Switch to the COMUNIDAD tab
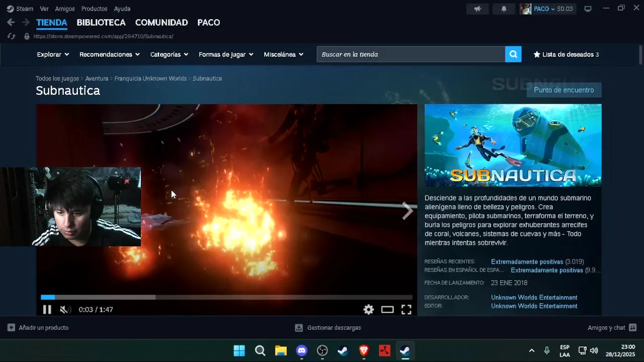 162,23
